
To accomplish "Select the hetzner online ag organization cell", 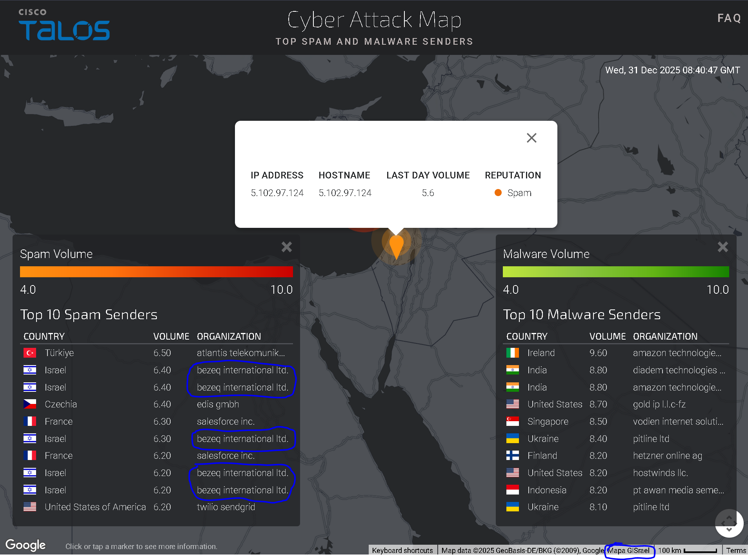I will 668,456.
